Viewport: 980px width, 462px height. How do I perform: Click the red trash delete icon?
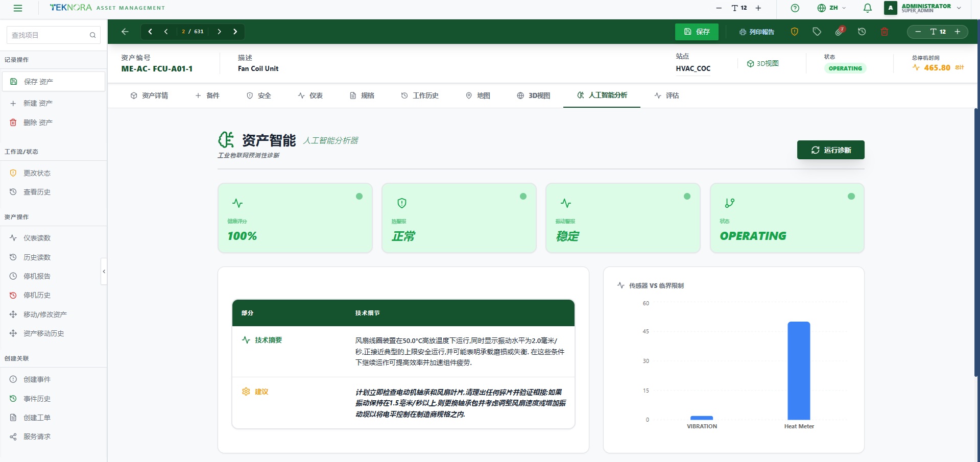coord(885,32)
